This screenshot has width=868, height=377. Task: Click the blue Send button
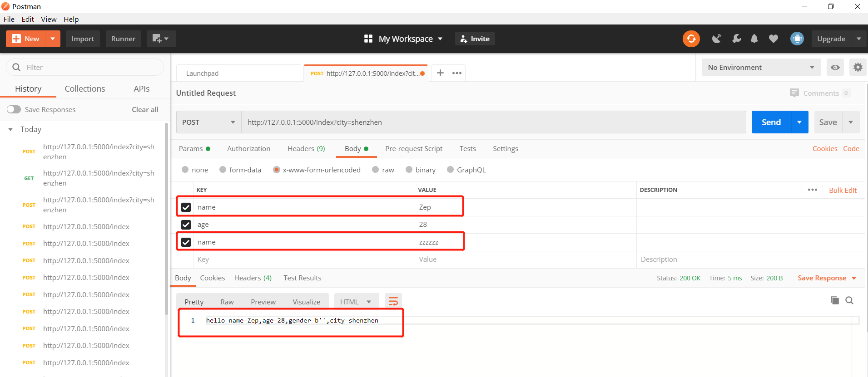coord(771,122)
